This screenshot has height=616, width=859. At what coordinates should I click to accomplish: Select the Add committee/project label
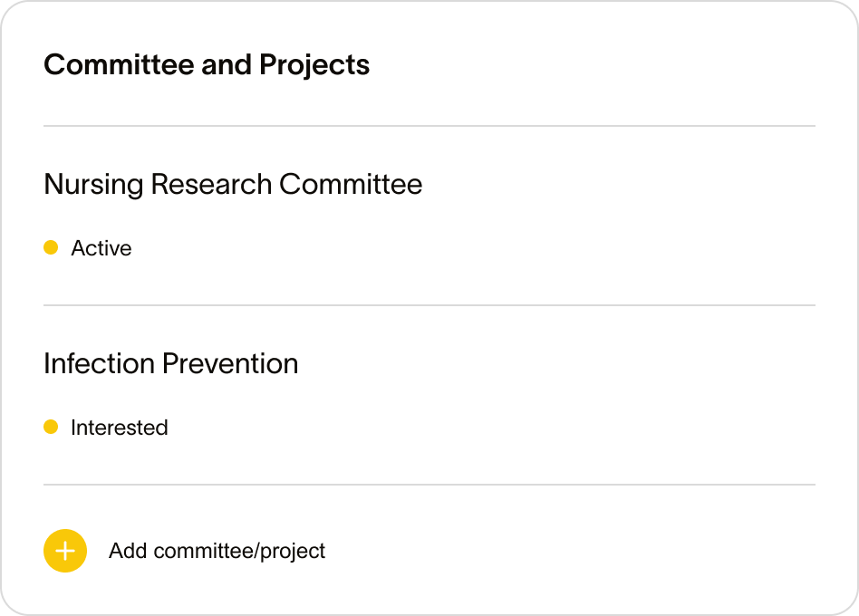pyautogui.click(x=217, y=552)
